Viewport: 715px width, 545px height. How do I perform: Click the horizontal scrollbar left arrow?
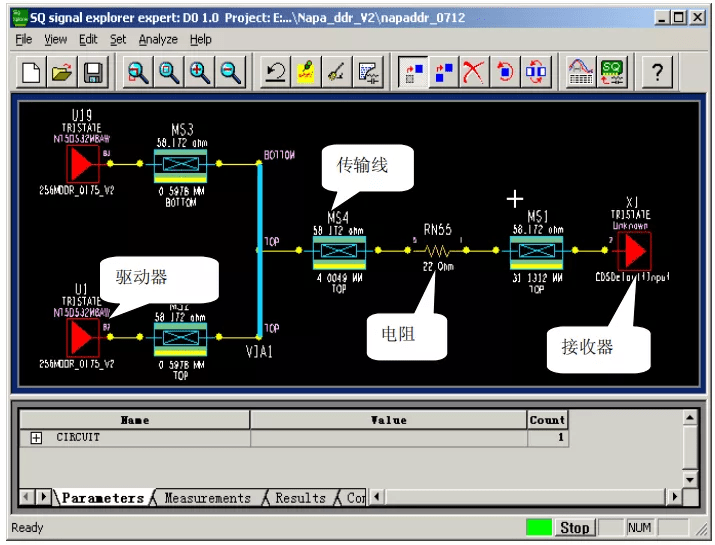coord(377,496)
